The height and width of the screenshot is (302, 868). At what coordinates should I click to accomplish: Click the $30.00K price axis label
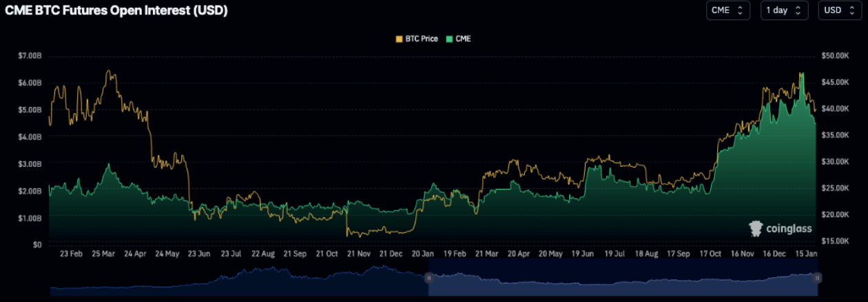click(836, 161)
